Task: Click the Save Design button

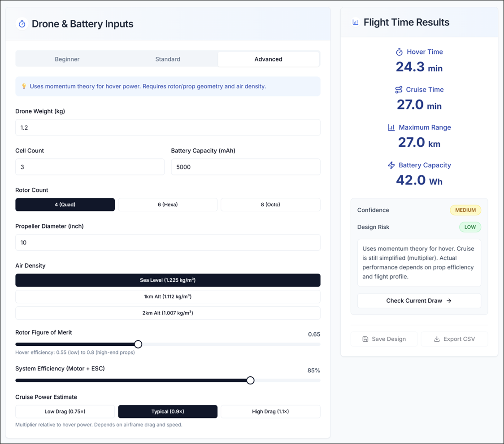Action: coord(384,339)
